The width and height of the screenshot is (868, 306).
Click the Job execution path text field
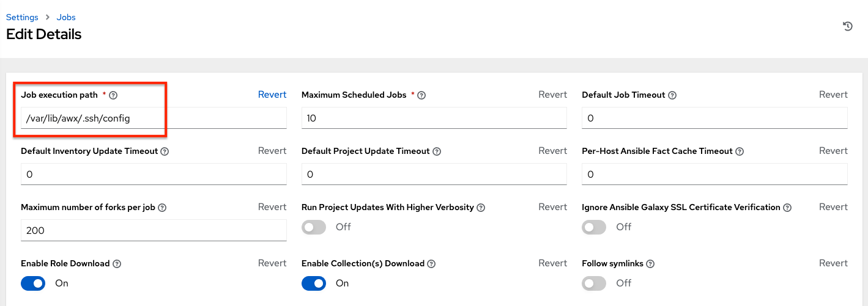(x=153, y=118)
